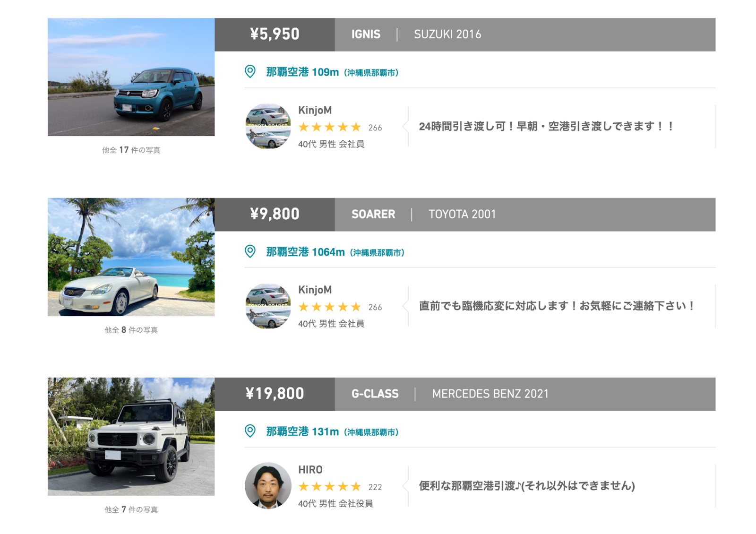The height and width of the screenshot is (534, 756).
Task: Open the SOARER TOYOTA 2001 title bar
Action: tap(525, 215)
